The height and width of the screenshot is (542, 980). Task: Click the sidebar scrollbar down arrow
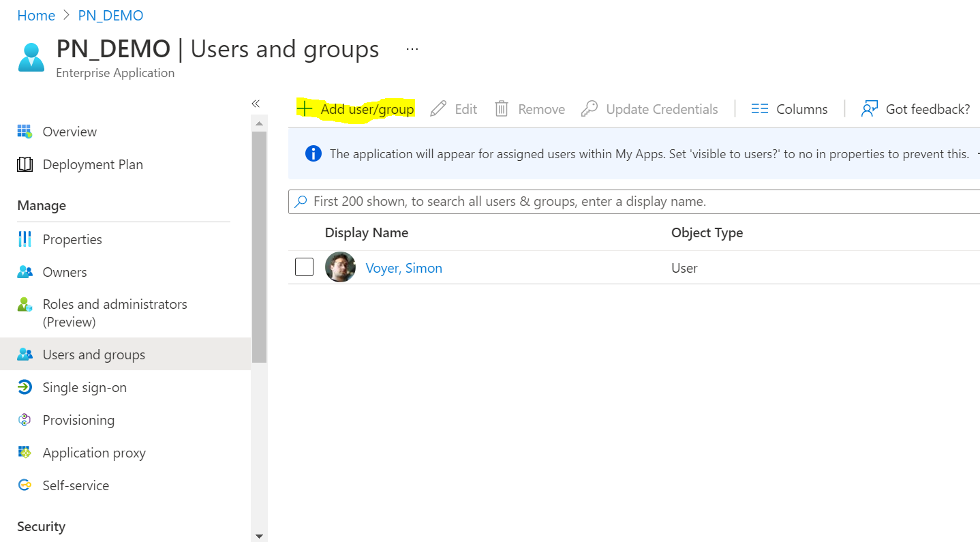tap(259, 536)
